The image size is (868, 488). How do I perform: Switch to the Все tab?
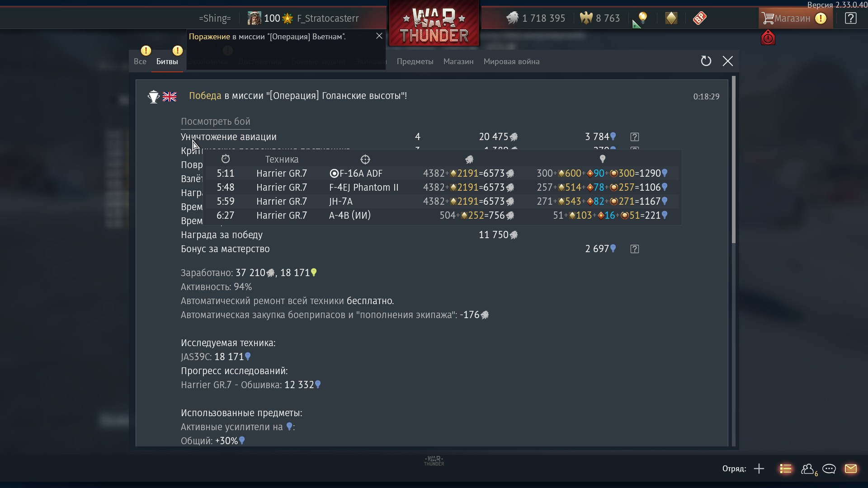tap(140, 61)
